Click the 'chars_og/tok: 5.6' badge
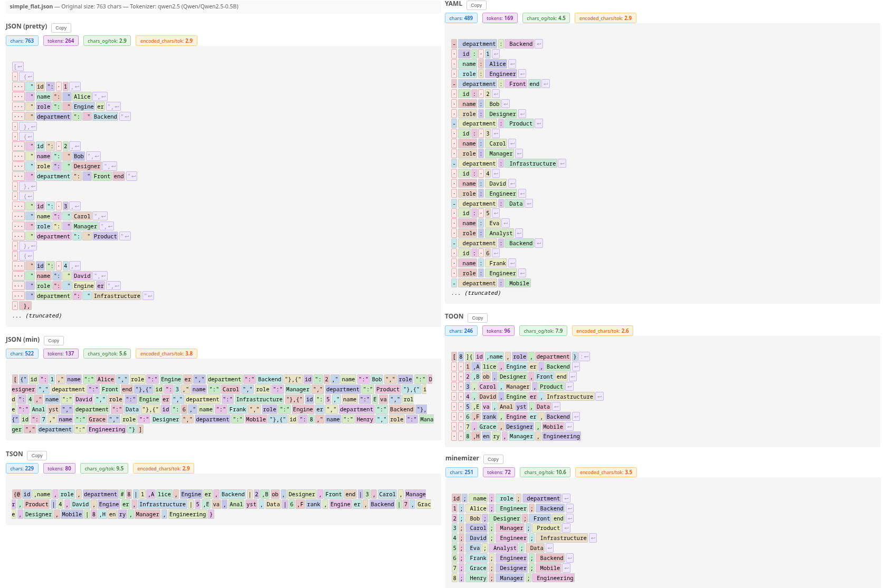 pos(107,353)
